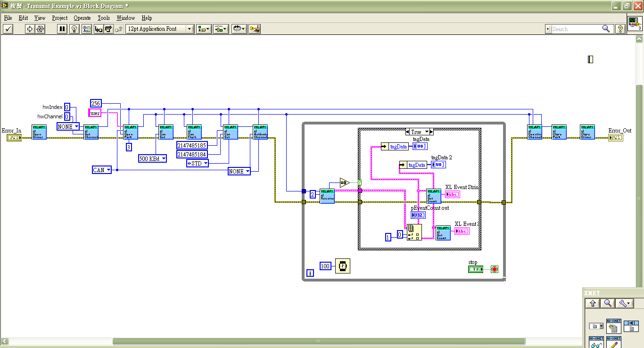Viewport: 644px width, 348px height.
Task: Click the XNET palette Search button
Action: click(x=608, y=304)
